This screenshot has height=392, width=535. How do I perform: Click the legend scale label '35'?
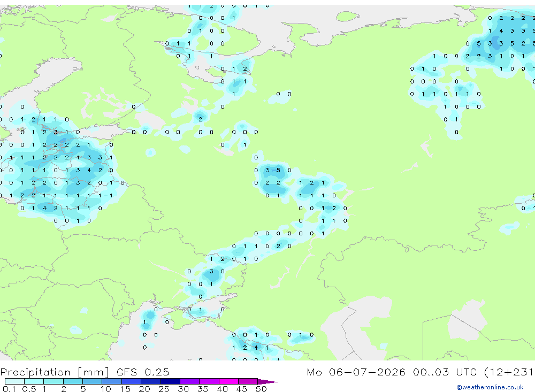click(x=203, y=389)
